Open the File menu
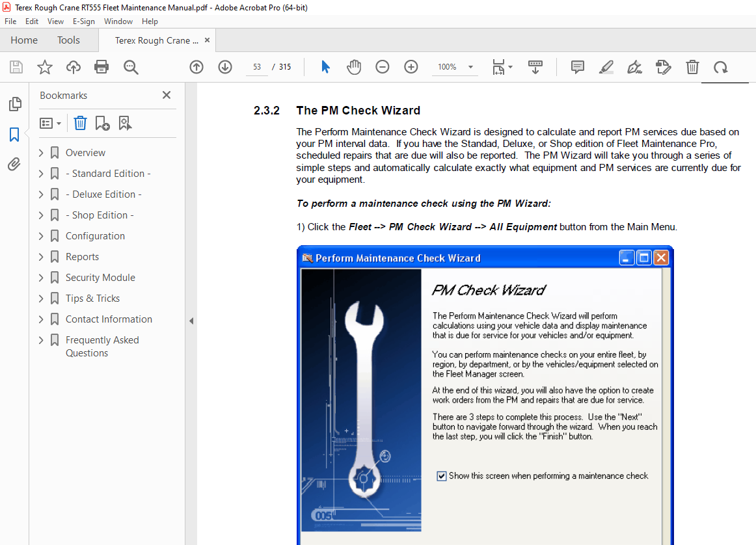 (x=10, y=21)
